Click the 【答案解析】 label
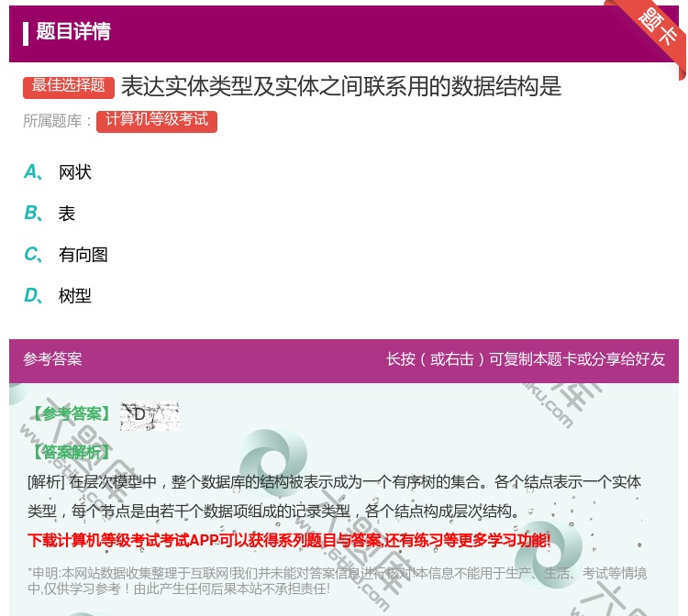The image size is (688, 616). (71, 452)
